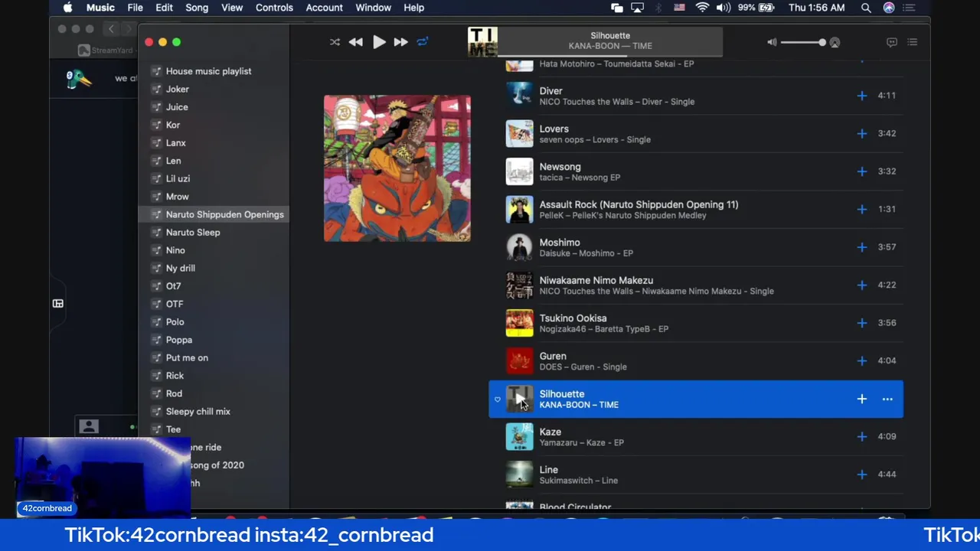Viewport: 980px width, 551px height.
Task: Show the Up Next queue list
Action: click(913, 42)
